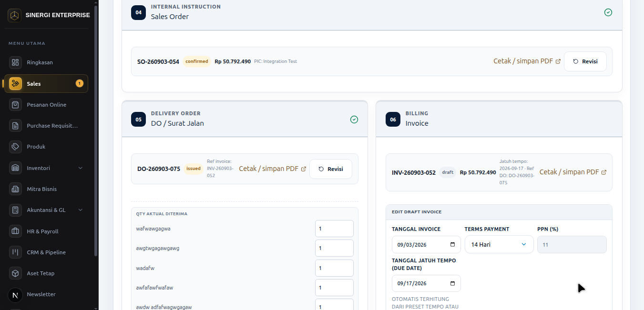The width and height of the screenshot is (644, 310).
Task: Click external link icon beside SO-260903-054 PDF
Action: tap(558, 61)
